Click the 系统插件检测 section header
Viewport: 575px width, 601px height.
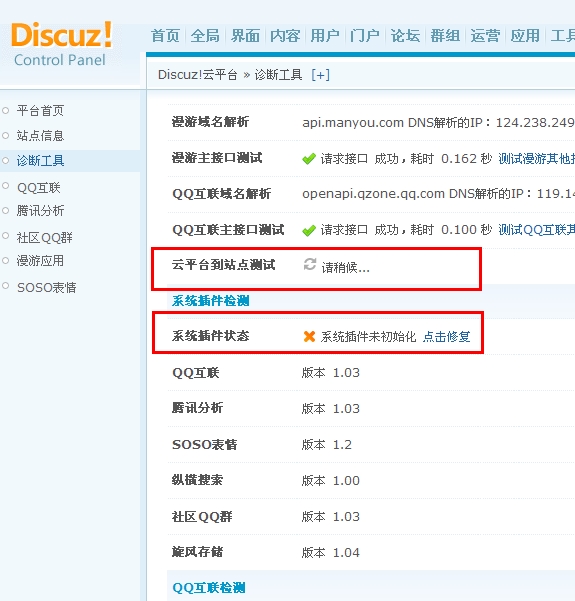pos(210,301)
